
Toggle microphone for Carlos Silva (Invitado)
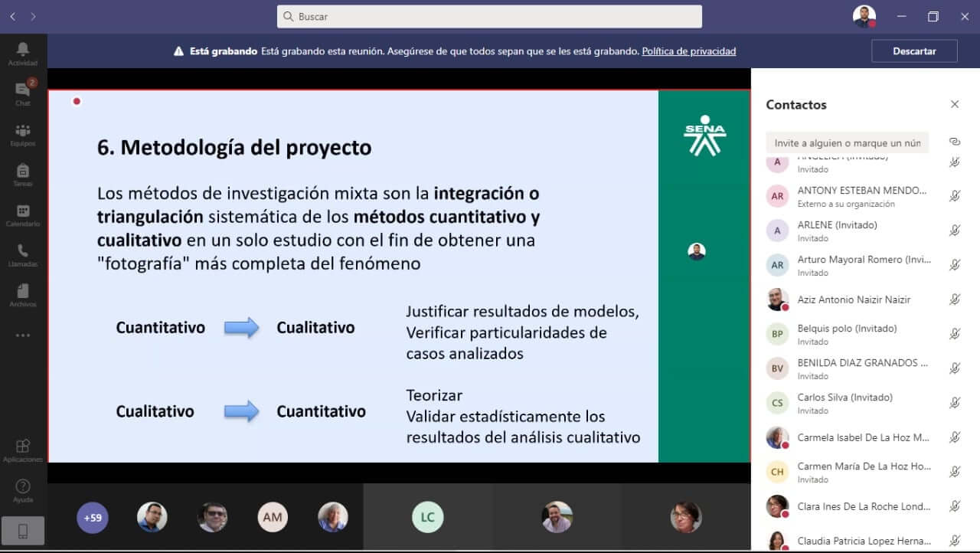[955, 403]
